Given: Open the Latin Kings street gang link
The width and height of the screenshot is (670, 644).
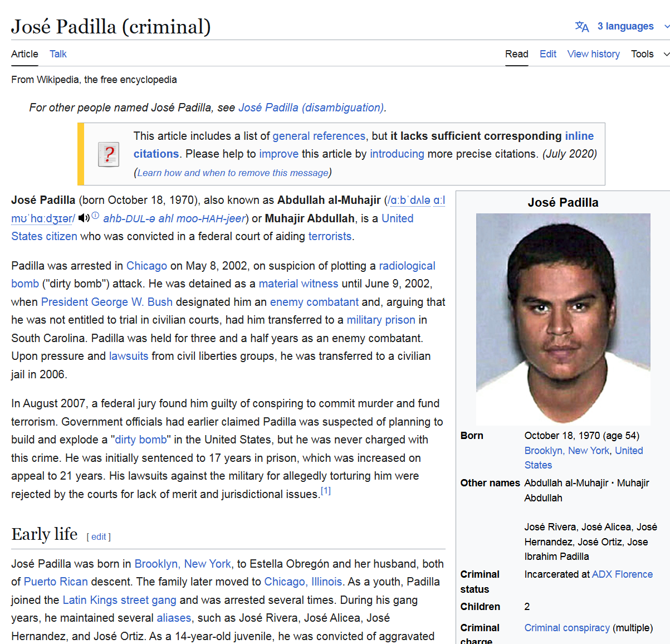Looking at the screenshot, I should 119,600.
